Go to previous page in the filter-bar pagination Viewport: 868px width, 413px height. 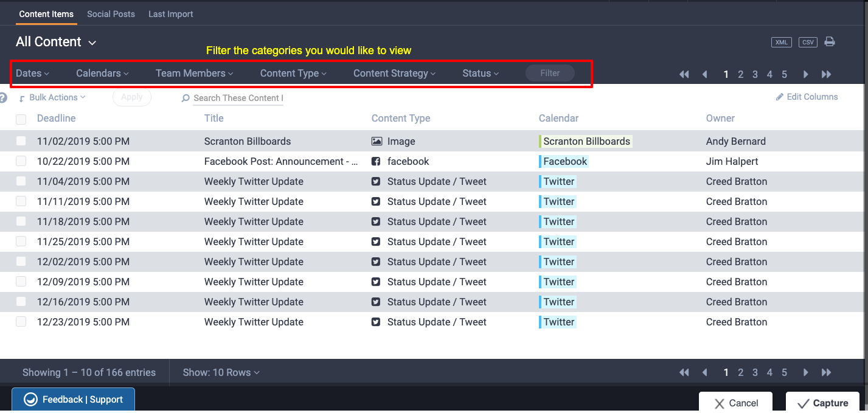coord(705,74)
